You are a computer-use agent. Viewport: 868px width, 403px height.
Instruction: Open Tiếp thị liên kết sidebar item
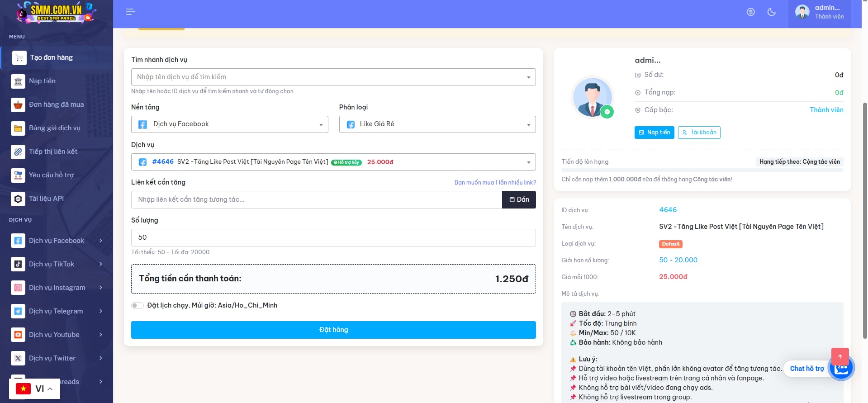point(53,152)
